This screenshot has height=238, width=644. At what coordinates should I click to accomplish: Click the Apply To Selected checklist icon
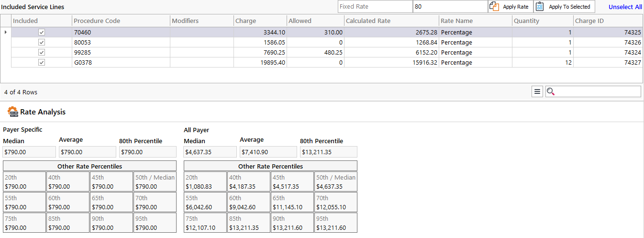[x=540, y=7]
